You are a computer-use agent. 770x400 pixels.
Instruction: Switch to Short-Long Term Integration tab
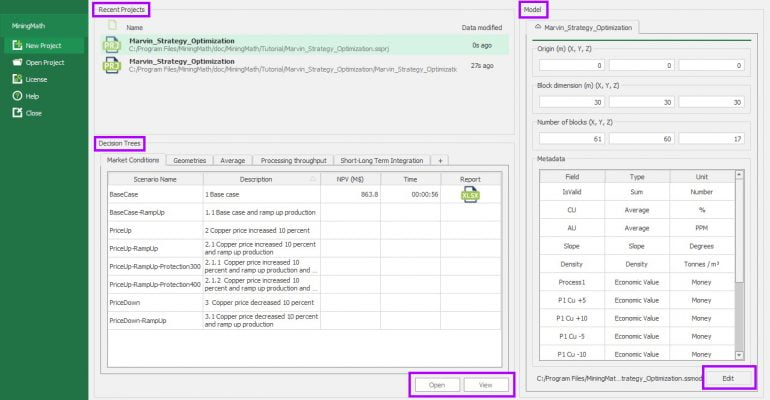coord(379,160)
